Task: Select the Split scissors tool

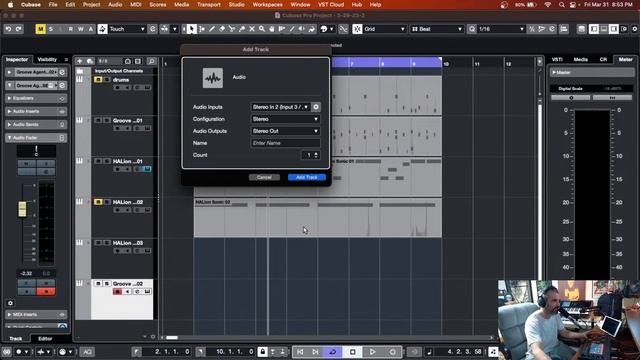Action: [232, 29]
